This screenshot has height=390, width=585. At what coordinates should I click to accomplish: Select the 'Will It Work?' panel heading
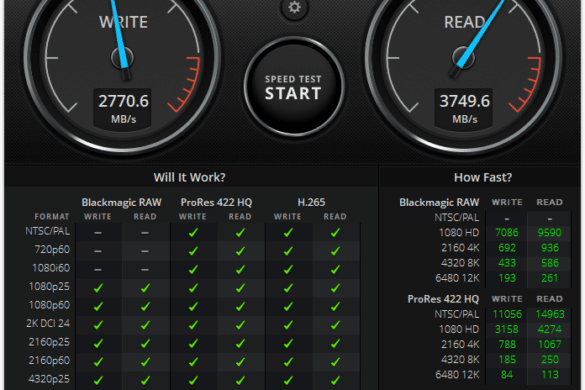pyautogui.click(x=190, y=177)
